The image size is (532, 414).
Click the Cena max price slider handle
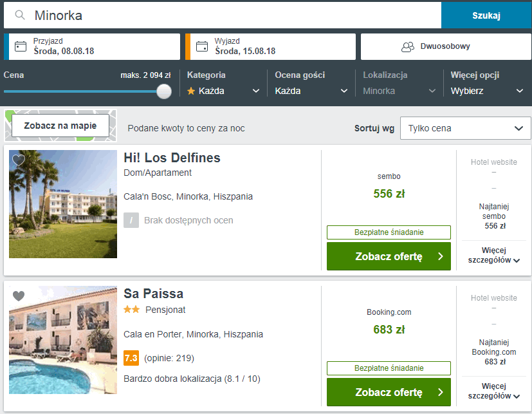pos(164,91)
